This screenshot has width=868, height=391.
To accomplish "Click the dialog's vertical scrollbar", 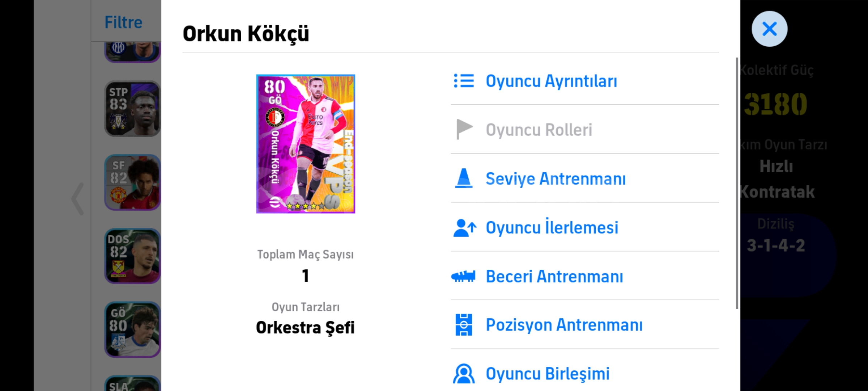I will tap(737, 183).
